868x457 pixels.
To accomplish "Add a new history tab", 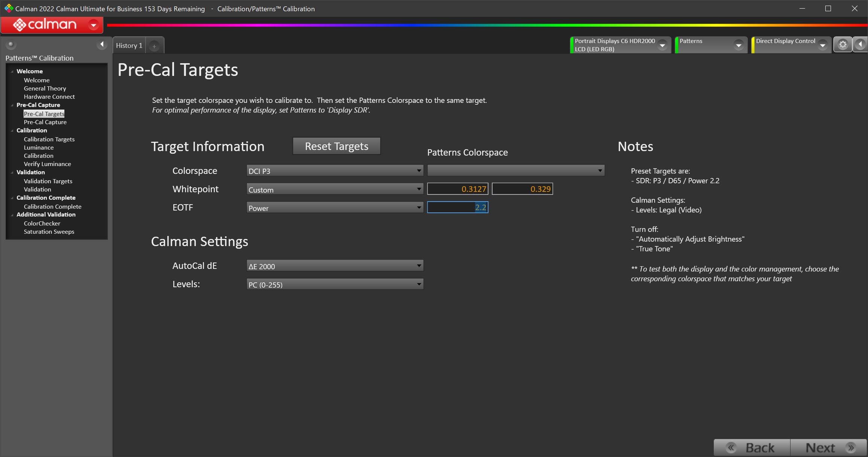I will click(x=154, y=46).
